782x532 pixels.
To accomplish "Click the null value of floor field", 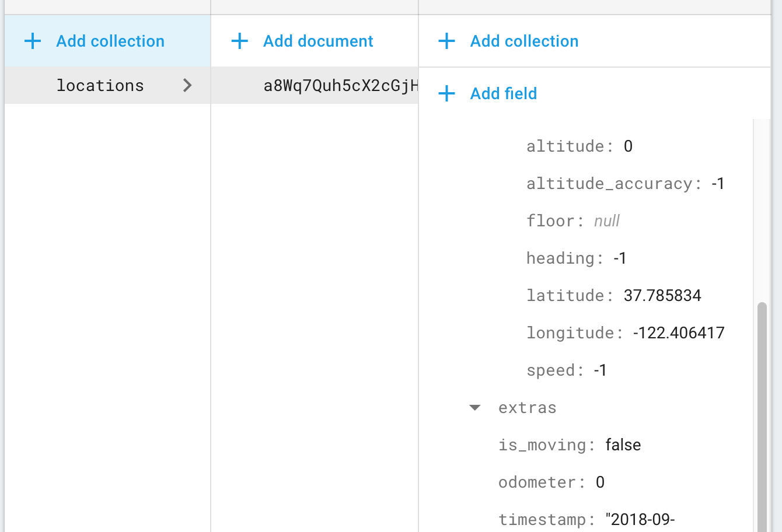I will pos(606,220).
